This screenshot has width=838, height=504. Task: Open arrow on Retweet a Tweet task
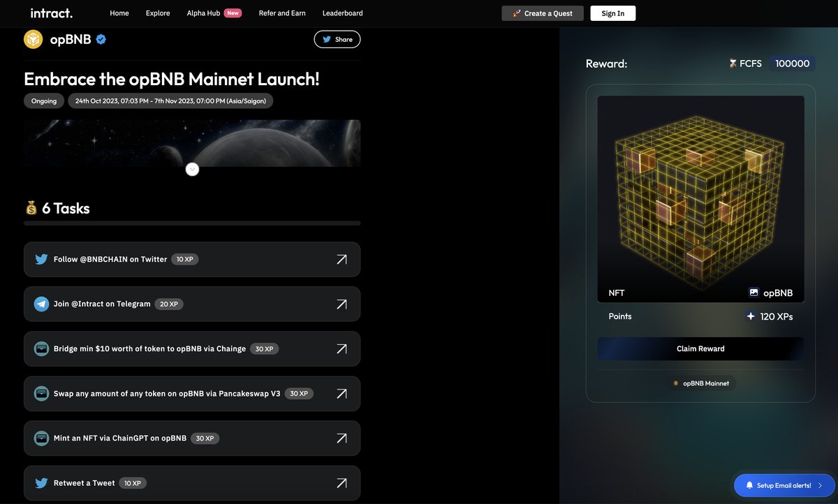click(x=341, y=483)
